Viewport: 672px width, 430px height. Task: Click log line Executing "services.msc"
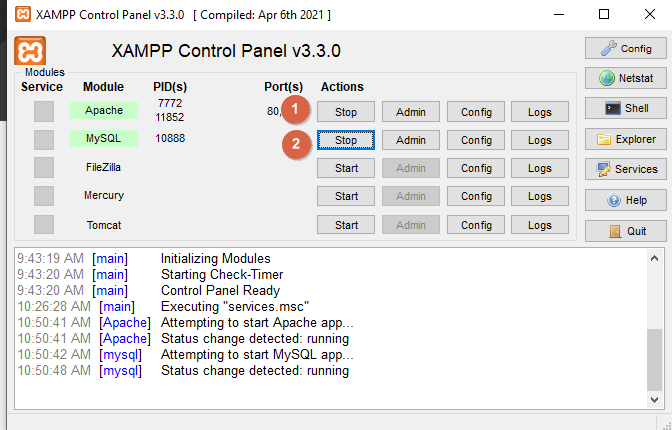(235, 307)
